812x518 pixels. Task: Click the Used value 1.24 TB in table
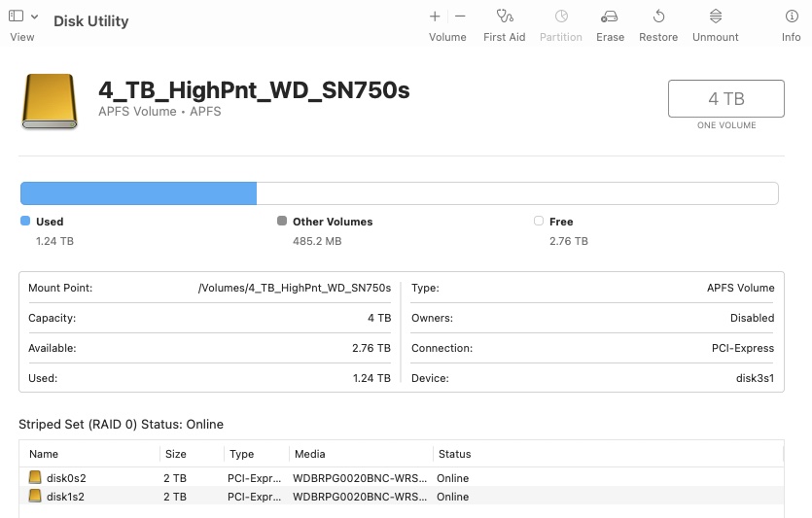(371, 378)
